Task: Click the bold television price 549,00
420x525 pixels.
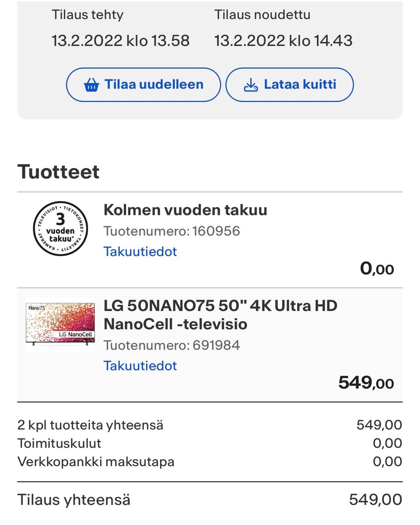Action: pyautogui.click(x=366, y=383)
